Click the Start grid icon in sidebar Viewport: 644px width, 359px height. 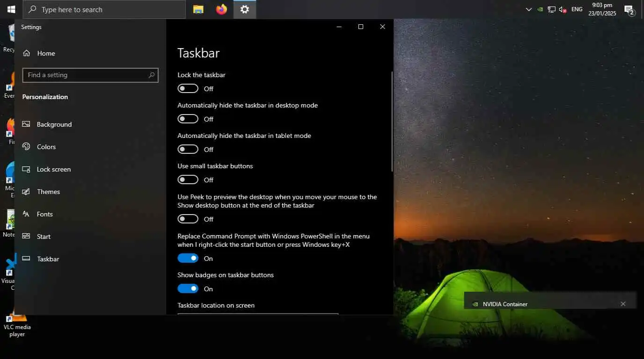click(27, 237)
